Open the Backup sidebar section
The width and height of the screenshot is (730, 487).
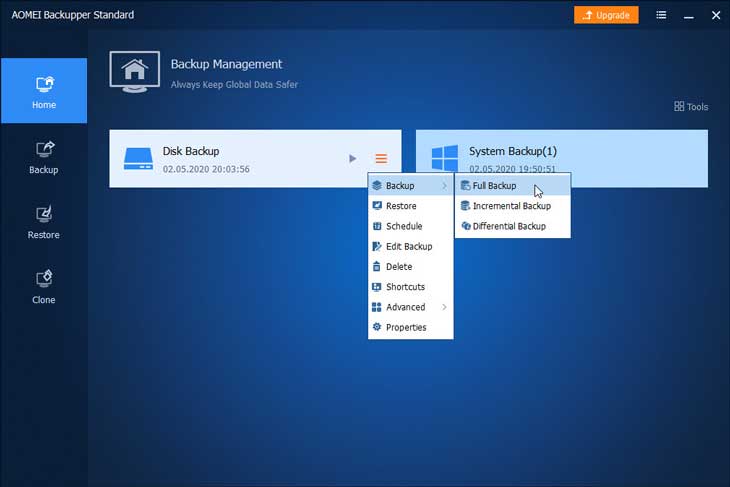click(x=44, y=157)
